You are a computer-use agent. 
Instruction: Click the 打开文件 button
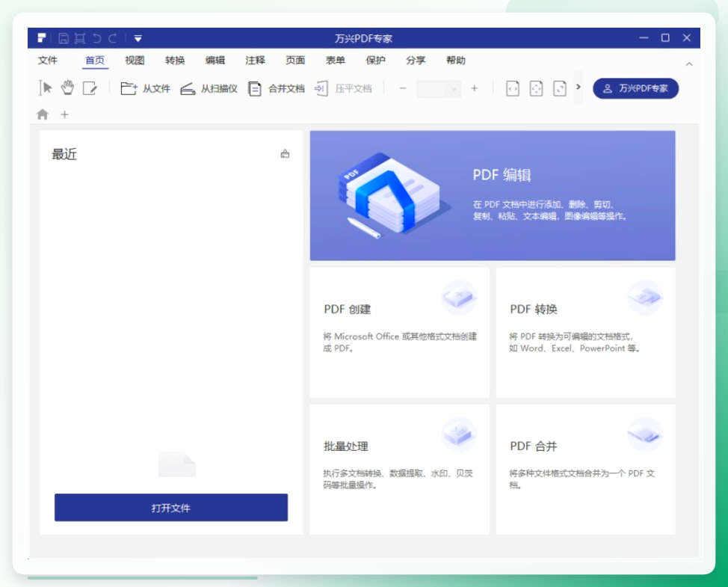tap(171, 508)
